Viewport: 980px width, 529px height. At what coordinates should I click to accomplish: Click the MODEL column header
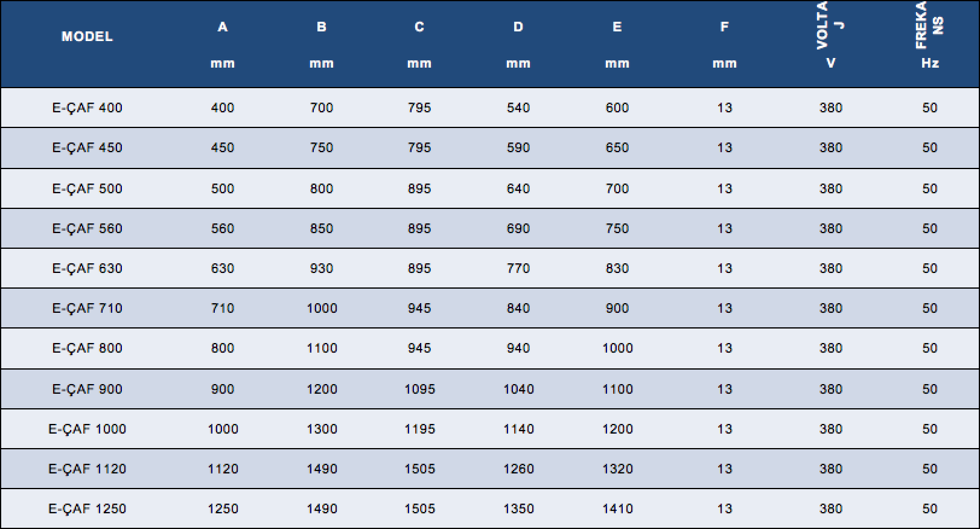pos(87,36)
